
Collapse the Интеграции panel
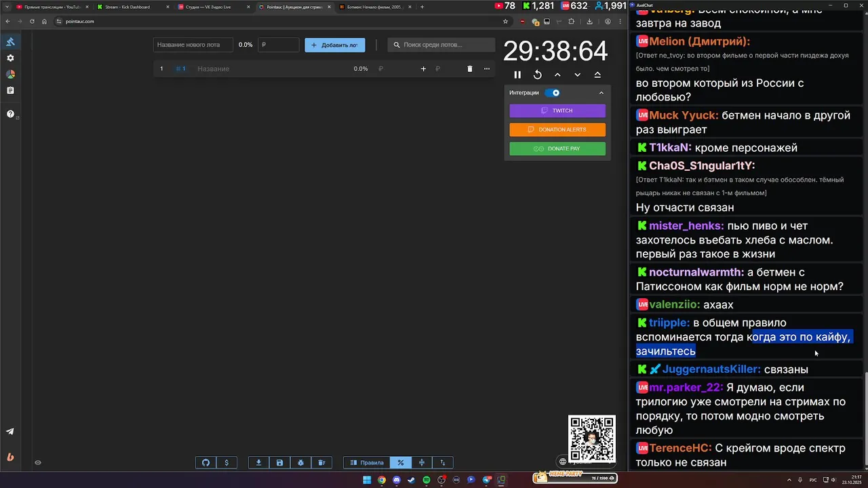tap(601, 93)
